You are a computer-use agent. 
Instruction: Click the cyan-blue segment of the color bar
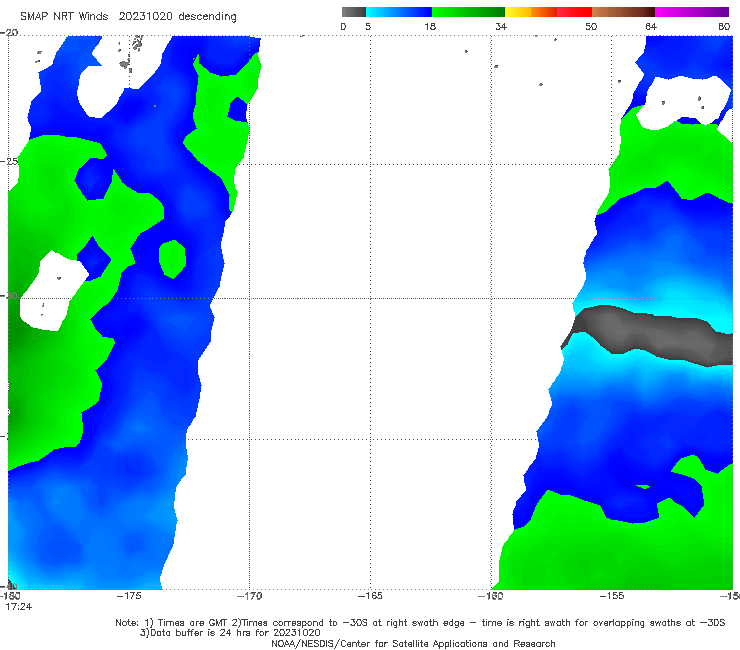click(399, 12)
